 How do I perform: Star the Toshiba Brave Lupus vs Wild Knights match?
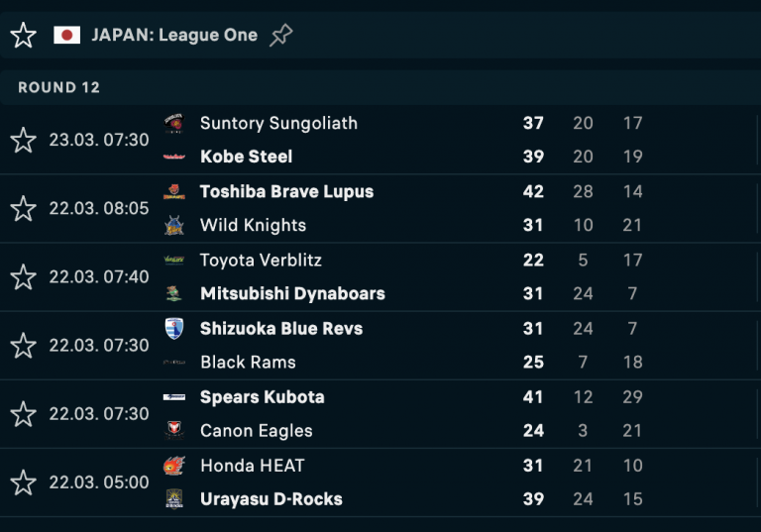click(24, 208)
